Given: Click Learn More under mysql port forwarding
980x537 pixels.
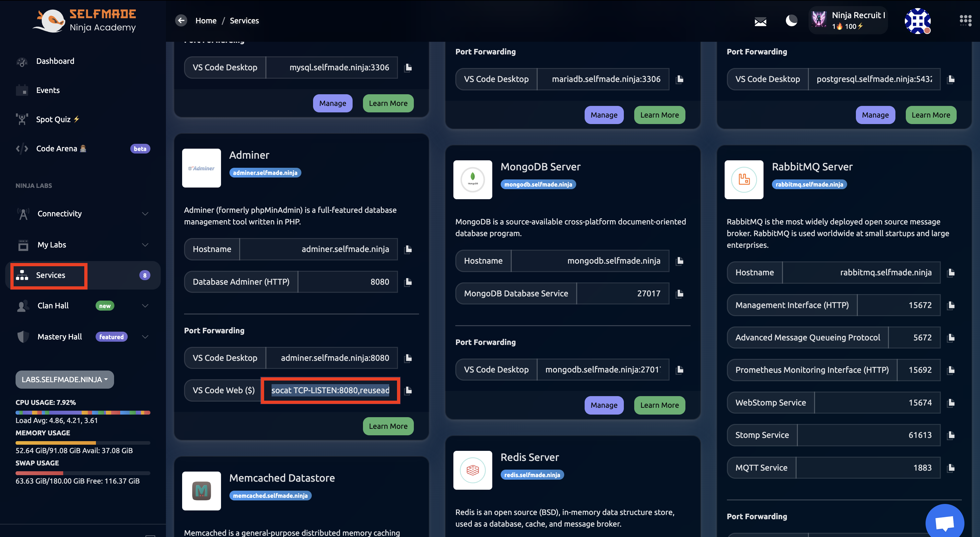Looking at the screenshot, I should click(388, 103).
